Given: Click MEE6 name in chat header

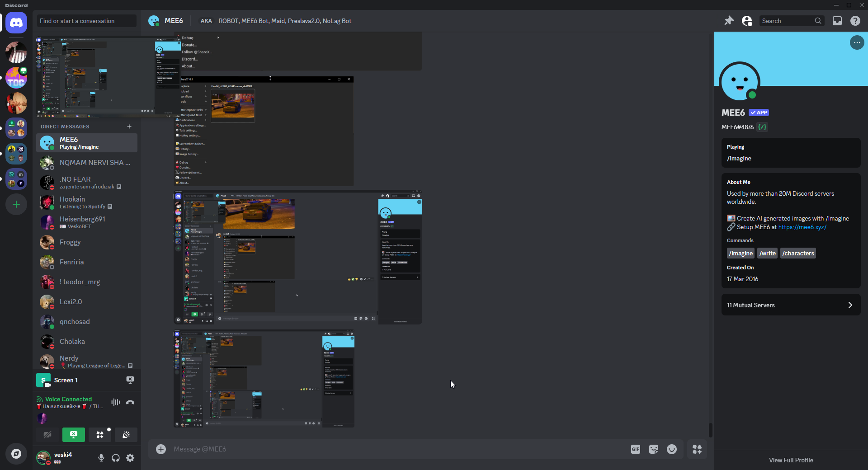Looking at the screenshot, I should 174,21.
